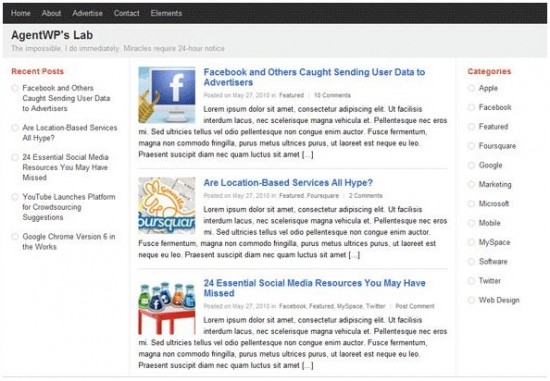Click the bullet icon beside Twitter category
The image size is (550, 381).
(x=471, y=281)
